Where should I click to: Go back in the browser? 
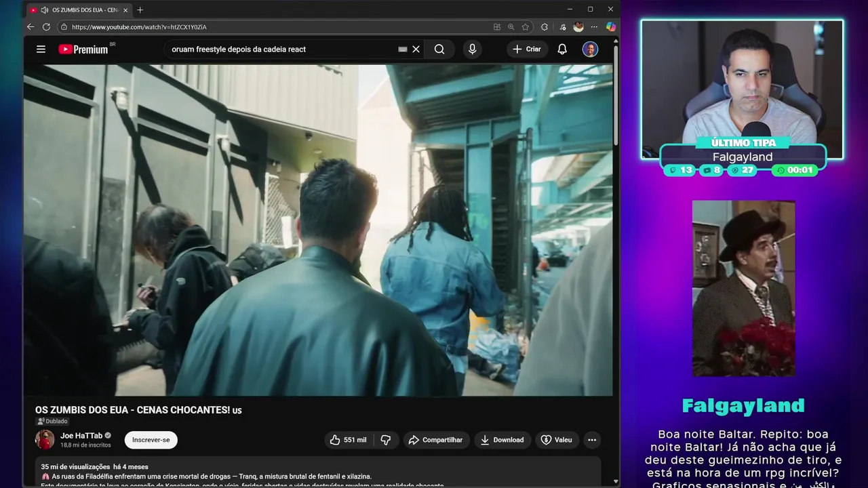31,27
